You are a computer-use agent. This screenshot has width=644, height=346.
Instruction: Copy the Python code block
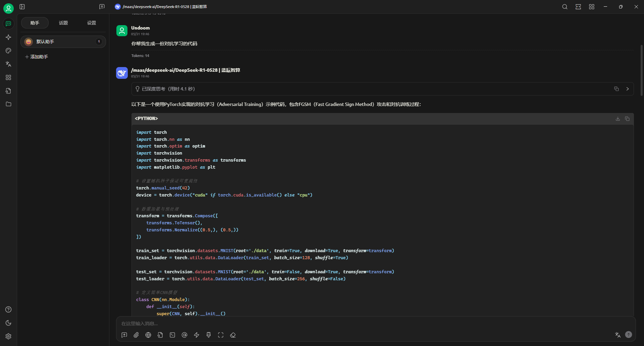(x=627, y=119)
